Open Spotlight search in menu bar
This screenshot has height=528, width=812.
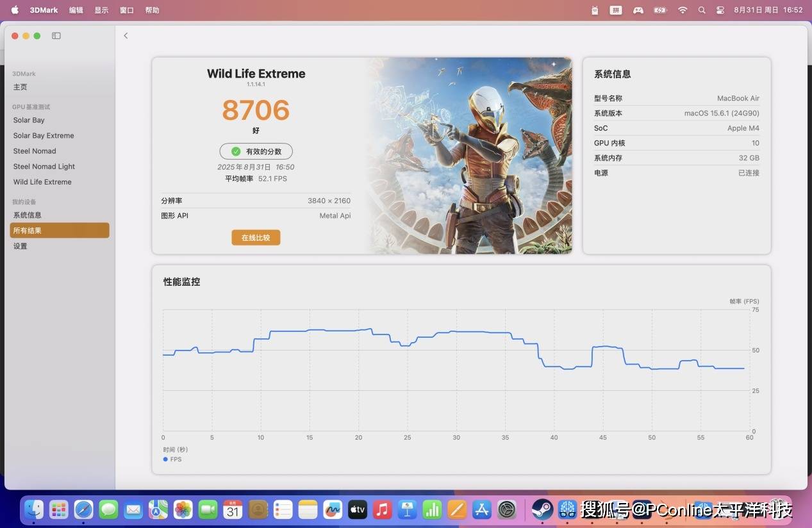pos(702,10)
